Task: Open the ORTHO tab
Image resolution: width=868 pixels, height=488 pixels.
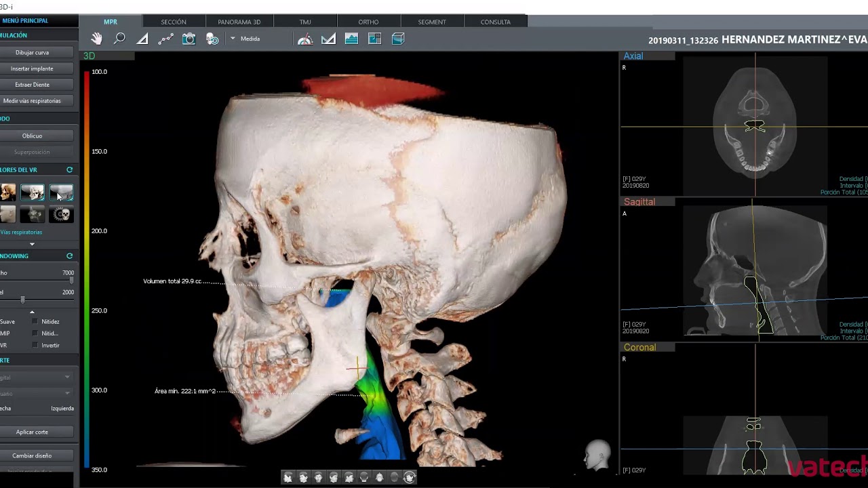Action: 368,22
